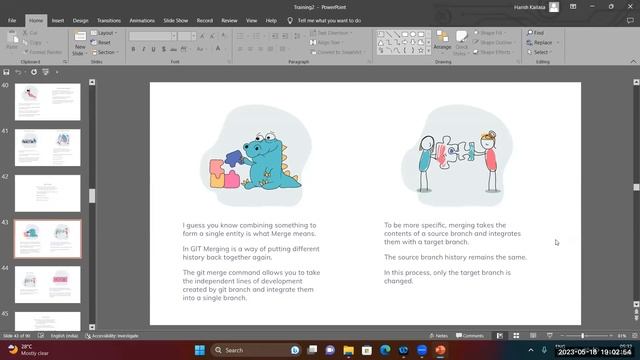640x360 pixels.
Task: Click the Align Right paragraph icon
Action: [260, 49]
